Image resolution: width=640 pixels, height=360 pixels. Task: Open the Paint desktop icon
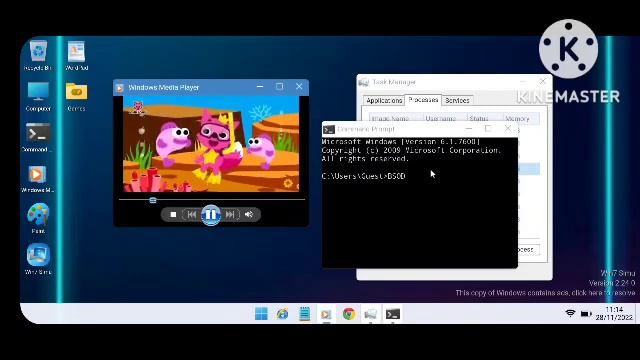(x=38, y=218)
